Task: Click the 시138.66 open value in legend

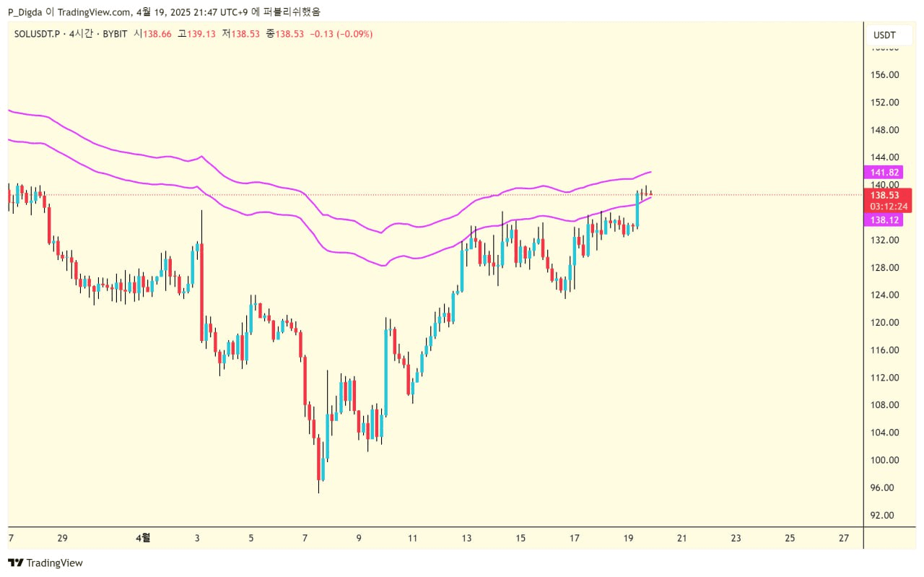Action: [152, 34]
